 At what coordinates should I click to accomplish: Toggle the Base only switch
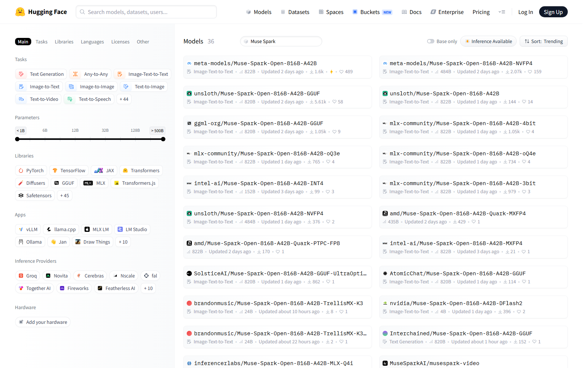[431, 41]
